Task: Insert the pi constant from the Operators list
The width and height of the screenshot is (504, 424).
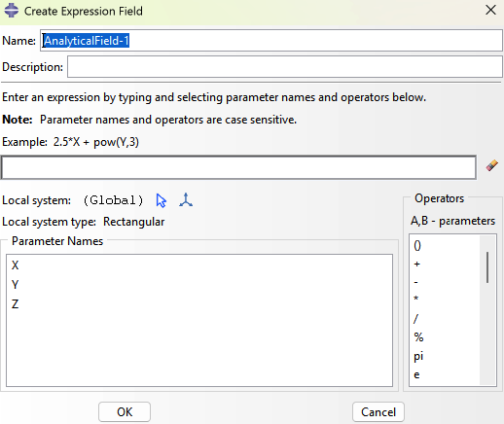Action: (418, 356)
